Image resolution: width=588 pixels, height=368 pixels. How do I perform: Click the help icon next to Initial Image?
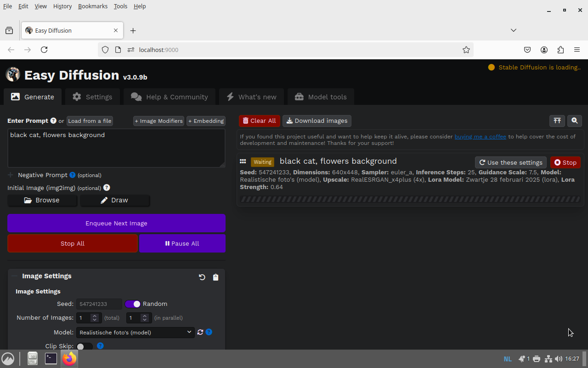click(107, 188)
